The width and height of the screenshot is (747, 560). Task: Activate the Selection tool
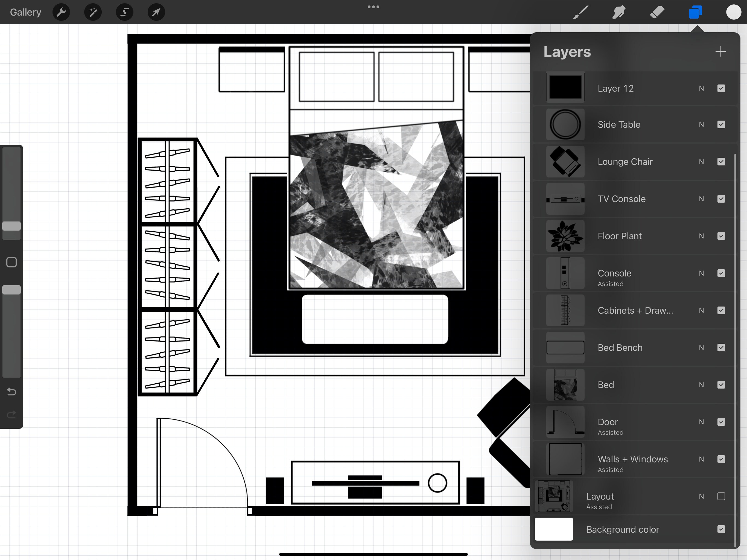point(124,12)
